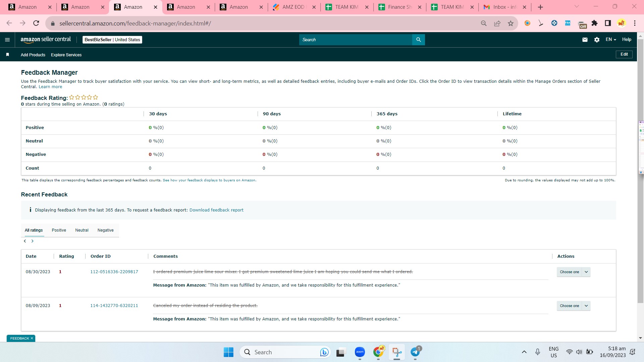Open Choose one dropdown for order 112-0516336-2209817
Image resolution: width=644 pixels, height=362 pixels.
click(573, 272)
